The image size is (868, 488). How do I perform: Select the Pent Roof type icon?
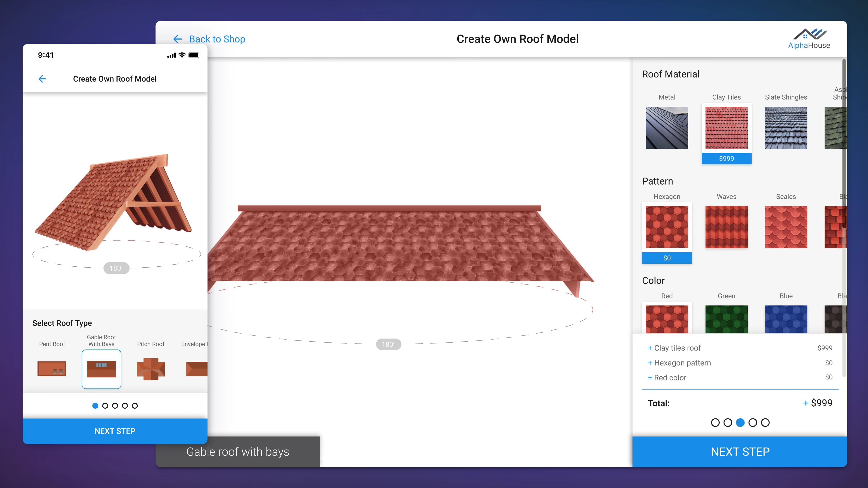(x=52, y=368)
